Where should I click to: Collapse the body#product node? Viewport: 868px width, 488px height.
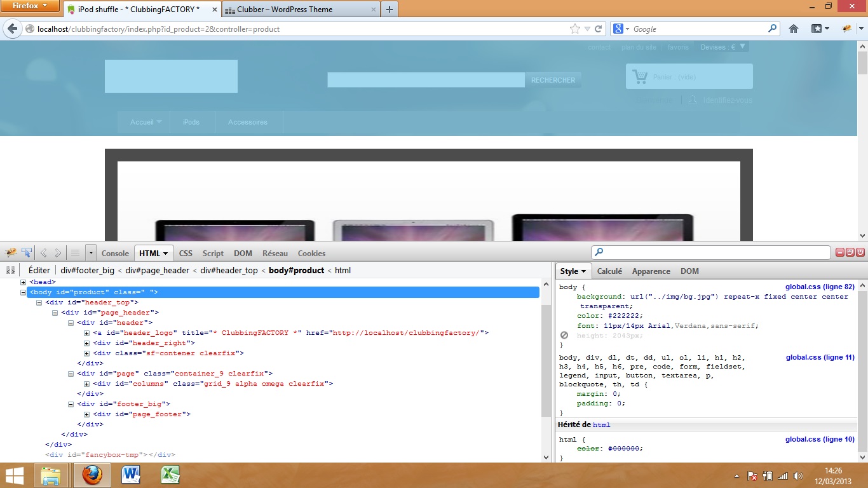[x=24, y=292]
